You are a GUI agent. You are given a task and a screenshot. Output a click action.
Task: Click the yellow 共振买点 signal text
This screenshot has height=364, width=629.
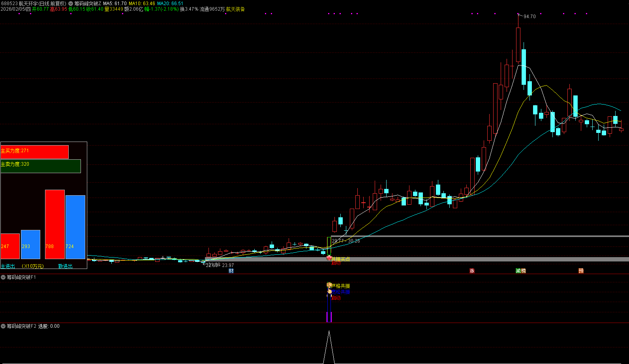(x=341, y=259)
